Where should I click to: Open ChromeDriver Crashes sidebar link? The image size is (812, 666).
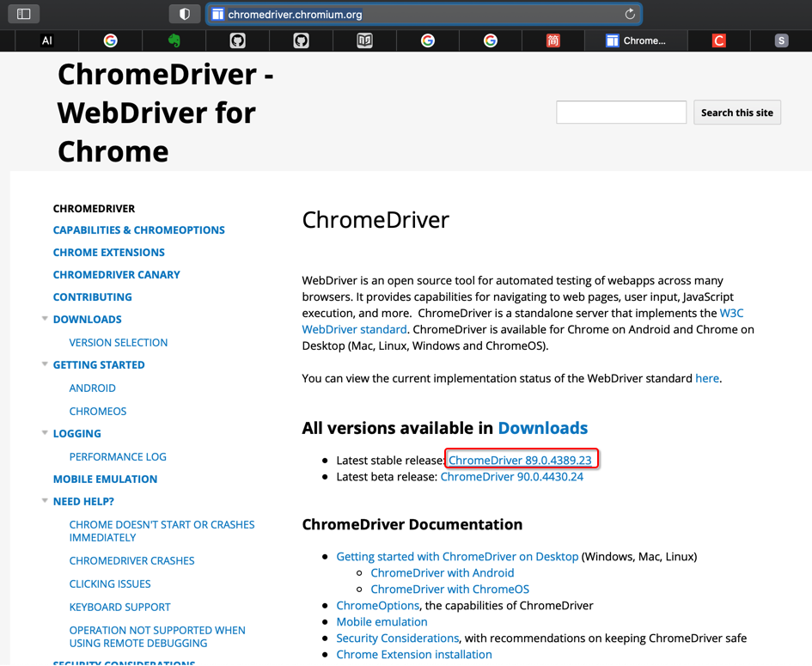[132, 561]
